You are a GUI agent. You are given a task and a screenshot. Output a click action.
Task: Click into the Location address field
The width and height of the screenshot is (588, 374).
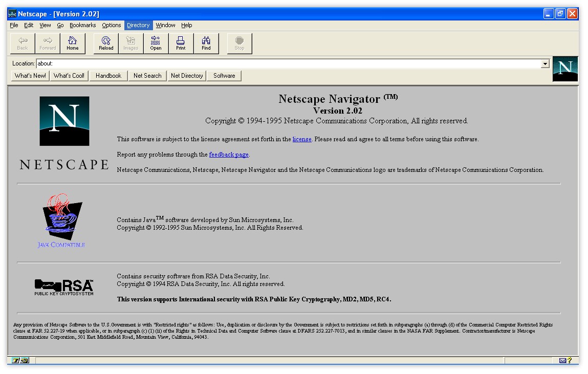[289, 64]
